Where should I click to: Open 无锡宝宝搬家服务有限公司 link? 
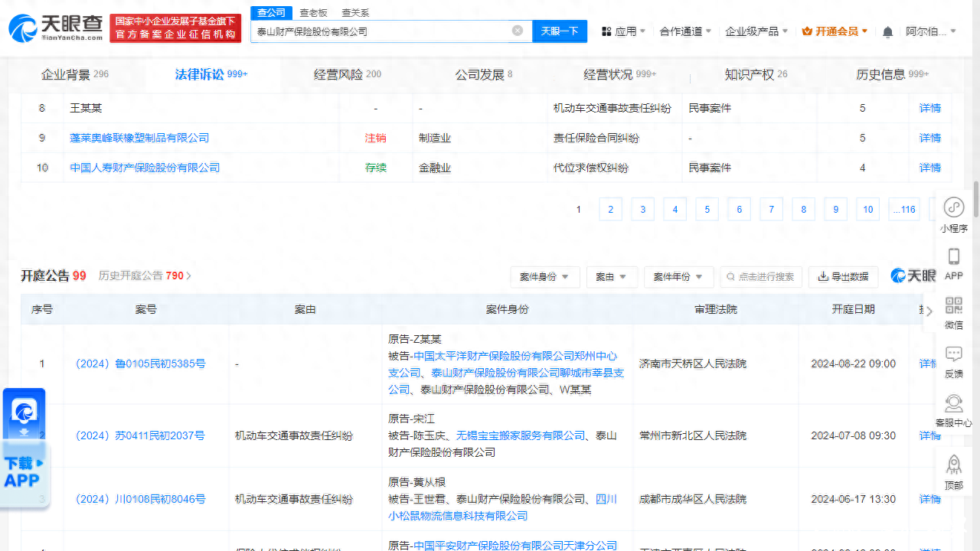point(521,435)
